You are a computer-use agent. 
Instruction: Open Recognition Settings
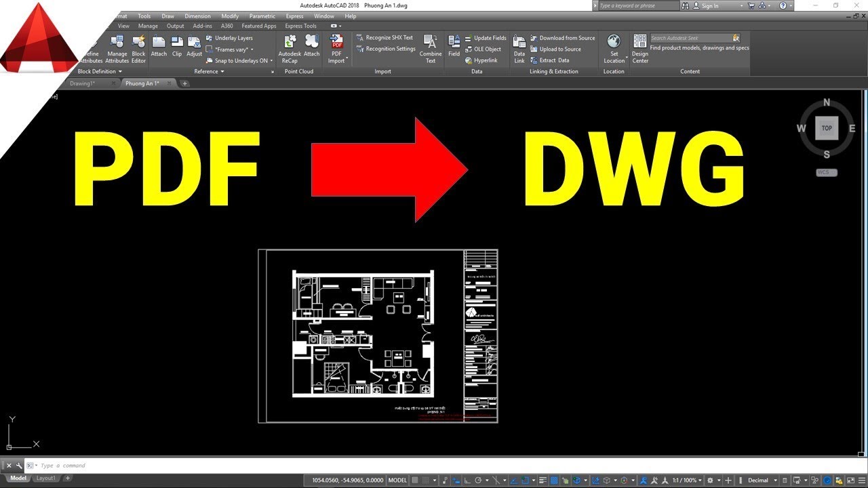385,49
